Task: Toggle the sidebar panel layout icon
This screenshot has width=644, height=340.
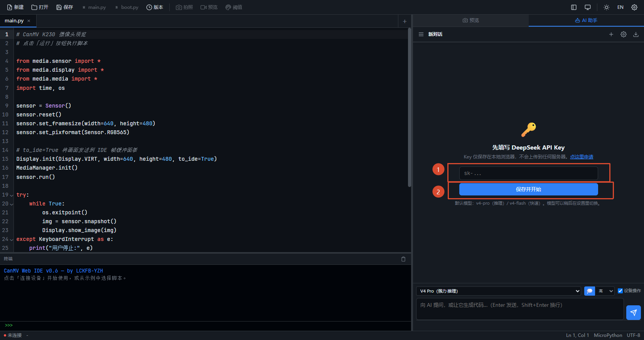Action: click(574, 7)
